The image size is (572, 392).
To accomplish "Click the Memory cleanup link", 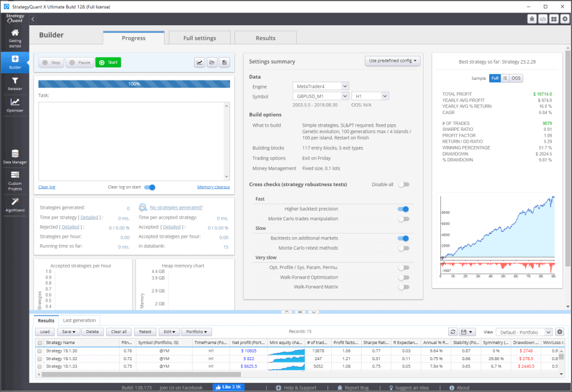I will (x=213, y=187).
